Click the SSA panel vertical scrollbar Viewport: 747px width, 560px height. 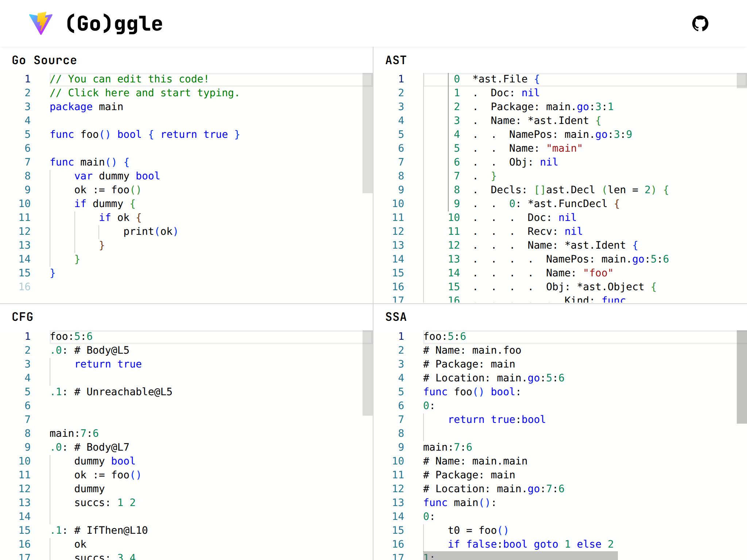tap(742, 377)
